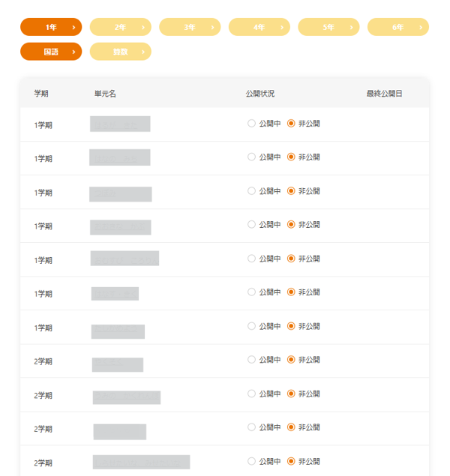
Task: Click the chevron arrow on the 1年 pill
Action: (x=73, y=27)
